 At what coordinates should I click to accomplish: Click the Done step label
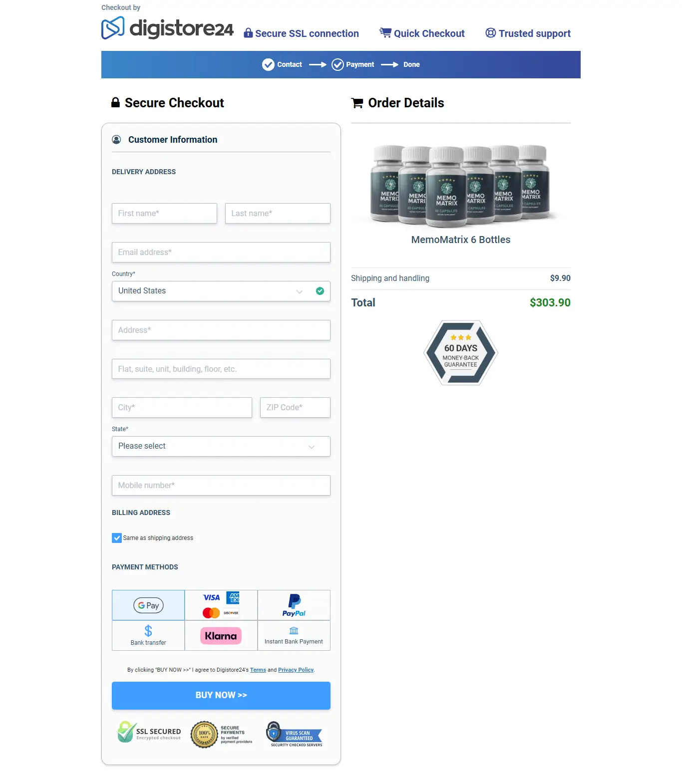coord(411,64)
